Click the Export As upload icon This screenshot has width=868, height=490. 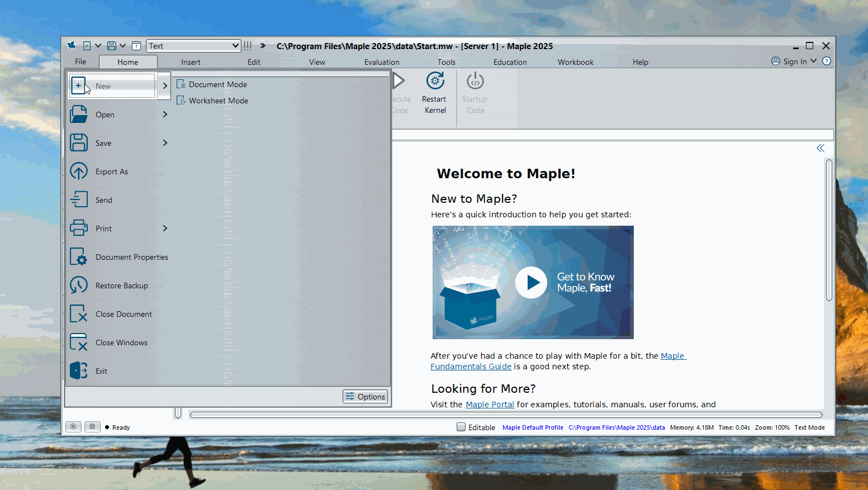pyautogui.click(x=79, y=172)
